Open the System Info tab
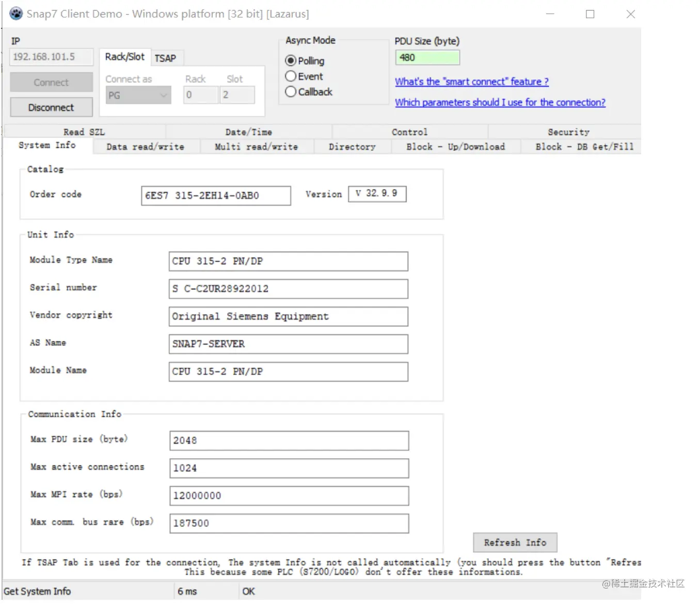The height and width of the screenshot is (604, 700). point(47,146)
